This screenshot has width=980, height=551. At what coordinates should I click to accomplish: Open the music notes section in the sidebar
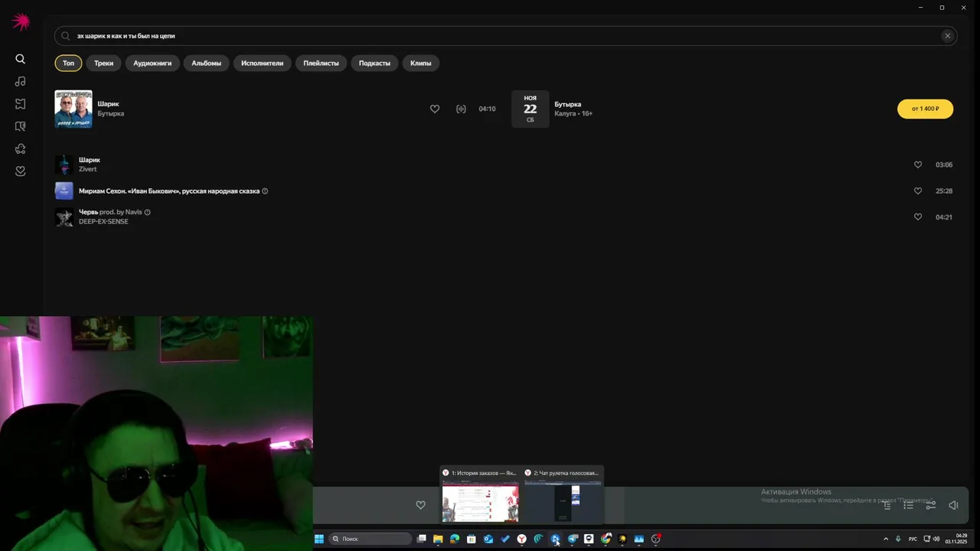(21, 81)
